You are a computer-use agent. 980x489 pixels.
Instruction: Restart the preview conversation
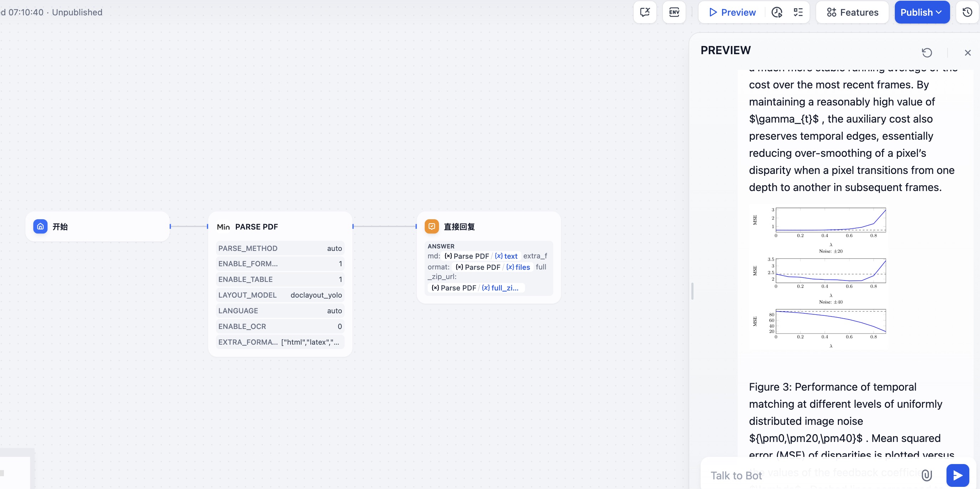click(927, 52)
